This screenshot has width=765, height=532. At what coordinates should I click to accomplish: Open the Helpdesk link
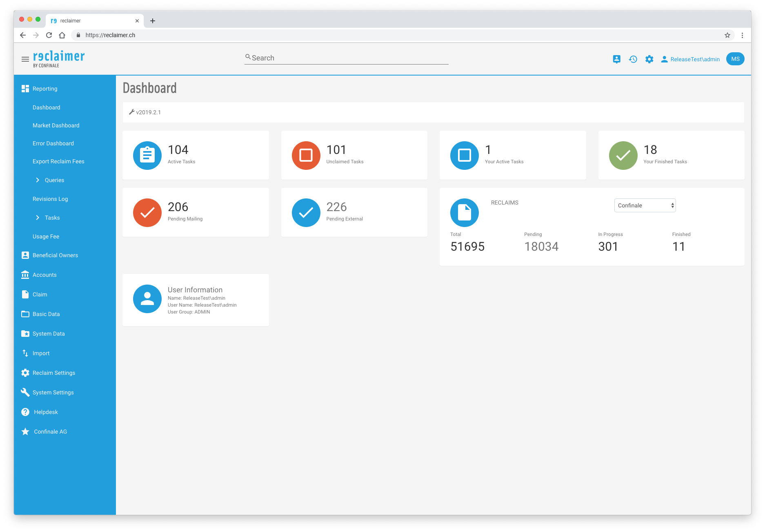[46, 412]
